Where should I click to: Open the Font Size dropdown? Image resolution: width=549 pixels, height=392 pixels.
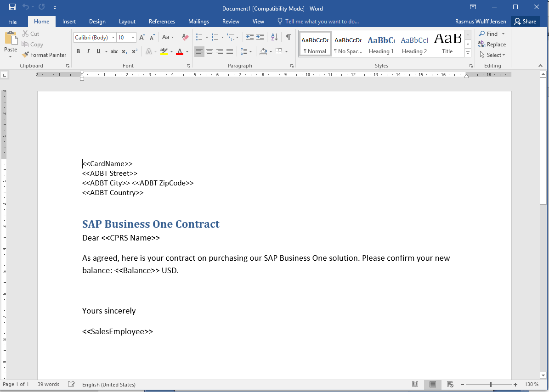133,37
